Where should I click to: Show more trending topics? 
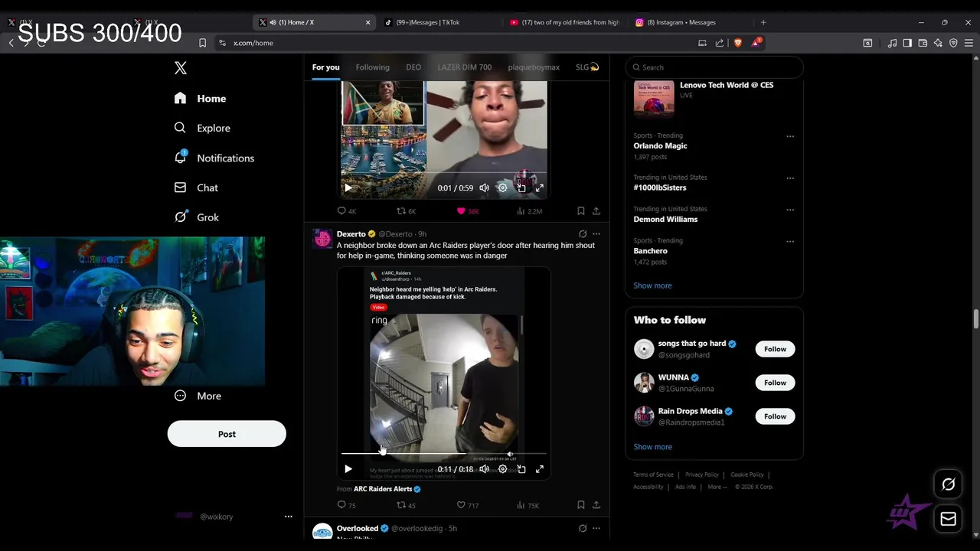(652, 285)
